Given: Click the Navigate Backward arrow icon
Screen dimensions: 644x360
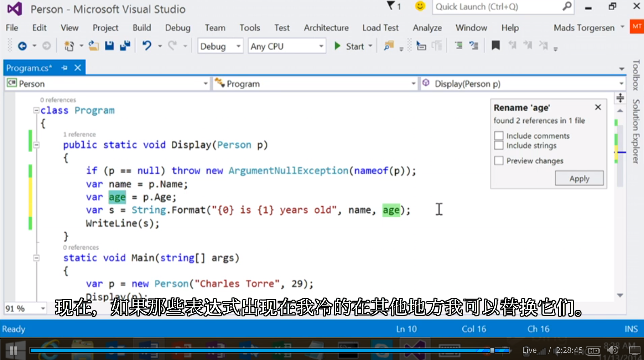Looking at the screenshot, I should click(22, 46).
